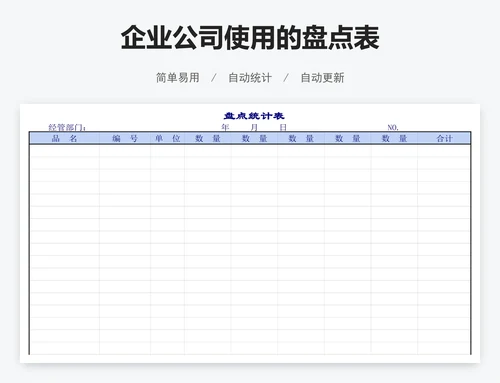Image resolution: width=500 pixels, height=383 pixels.
Task: Click the 年 date label
Action: (225, 127)
